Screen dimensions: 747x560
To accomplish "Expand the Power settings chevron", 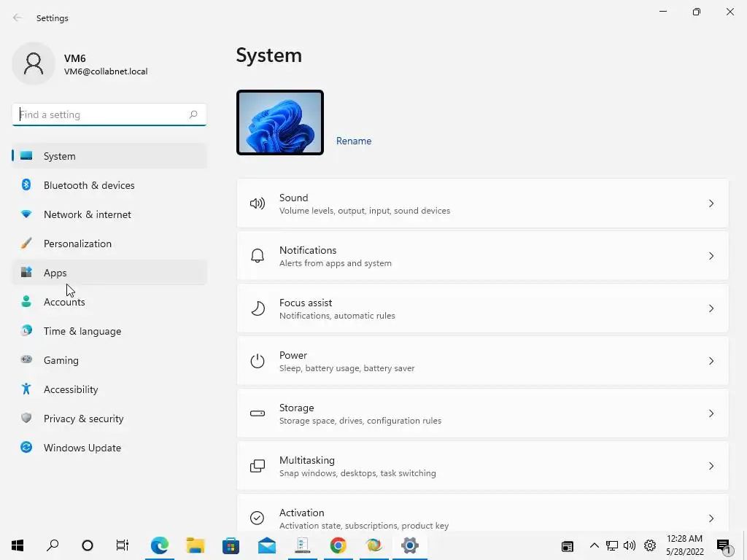I will pyautogui.click(x=711, y=361).
